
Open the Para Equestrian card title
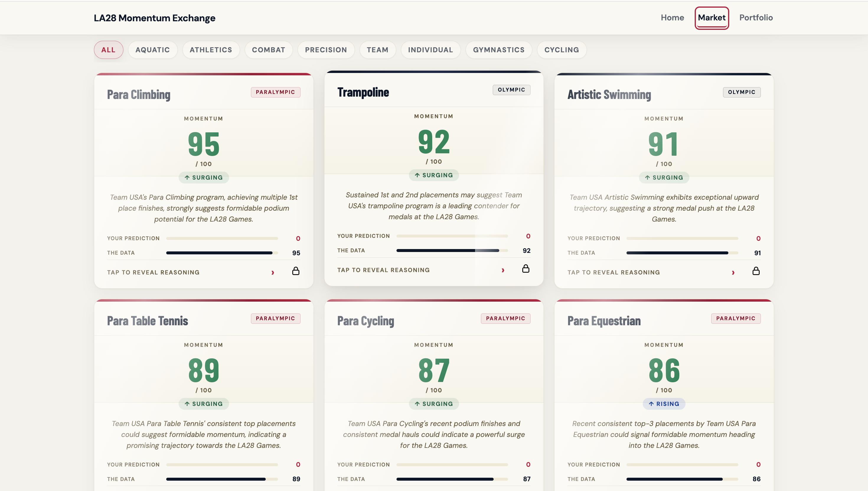coord(604,321)
